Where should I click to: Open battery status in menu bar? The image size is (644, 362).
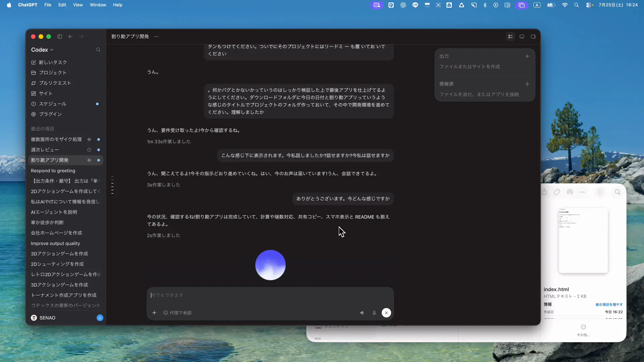click(x=551, y=5)
